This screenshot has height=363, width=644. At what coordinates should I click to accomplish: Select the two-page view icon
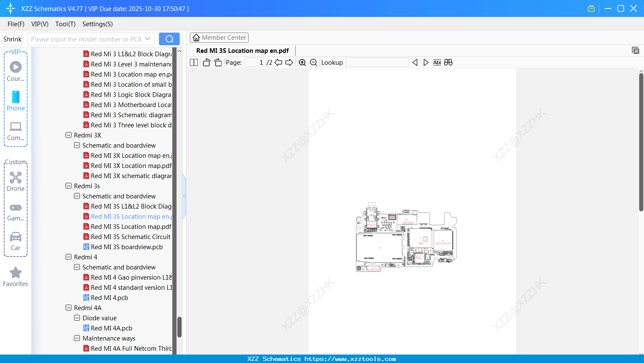(x=193, y=62)
